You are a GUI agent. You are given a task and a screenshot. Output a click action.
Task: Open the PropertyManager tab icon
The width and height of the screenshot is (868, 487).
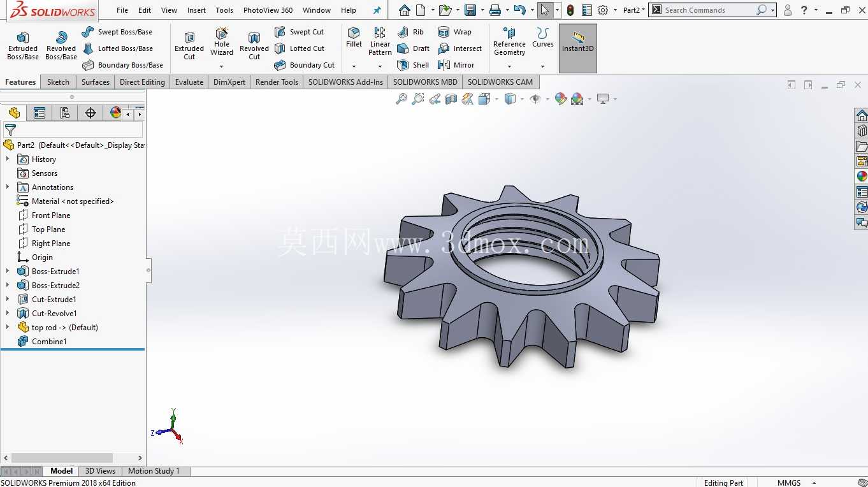pyautogui.click(x=40, y=113)
